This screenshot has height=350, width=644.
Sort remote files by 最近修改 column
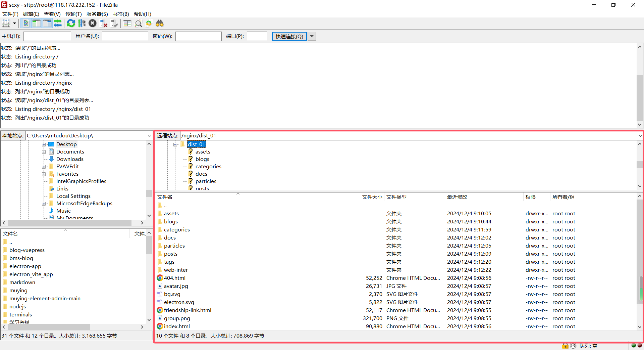(484, 197)
